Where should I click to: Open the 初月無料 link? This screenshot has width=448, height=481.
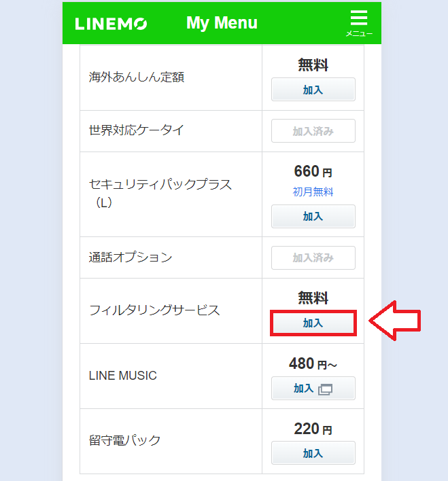point(313,192)
